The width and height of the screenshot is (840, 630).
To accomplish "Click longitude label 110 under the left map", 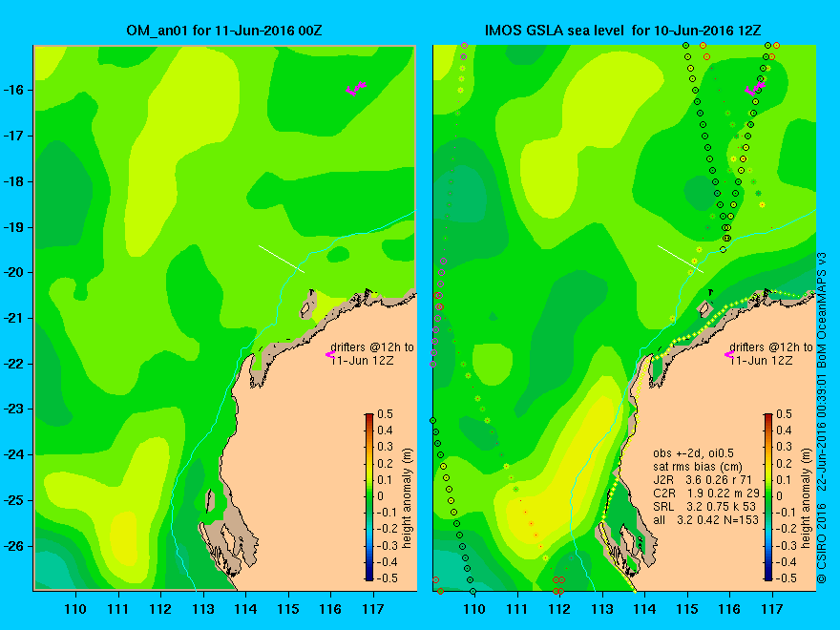I will [75, 609].
